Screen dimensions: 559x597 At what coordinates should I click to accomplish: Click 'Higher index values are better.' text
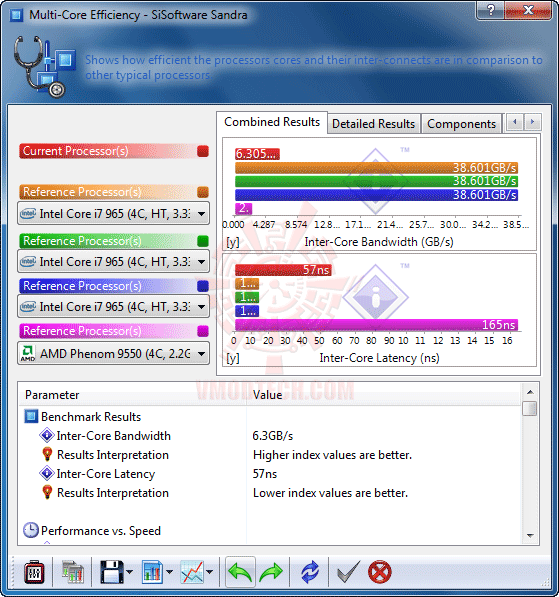pos(332,455)
